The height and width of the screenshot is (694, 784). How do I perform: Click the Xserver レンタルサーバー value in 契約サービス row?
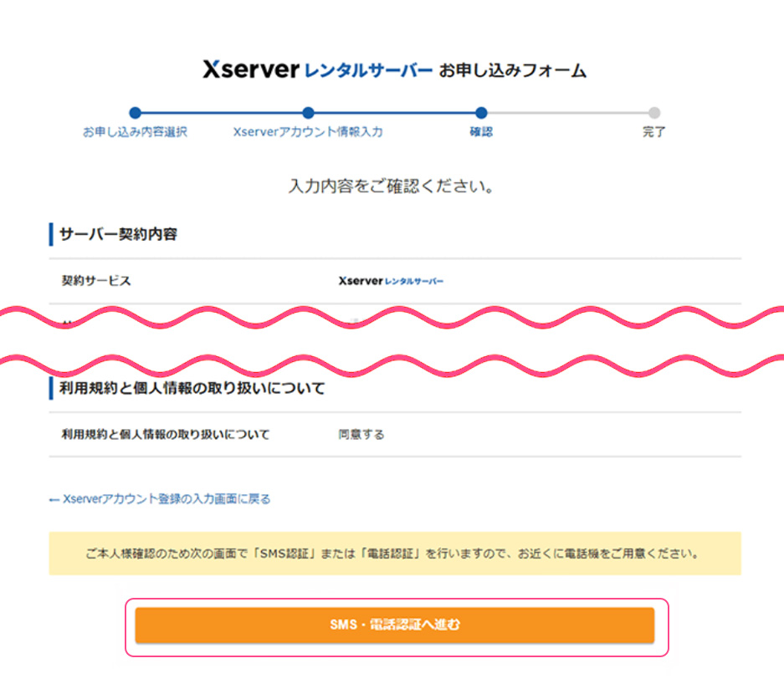click(391, 281)
